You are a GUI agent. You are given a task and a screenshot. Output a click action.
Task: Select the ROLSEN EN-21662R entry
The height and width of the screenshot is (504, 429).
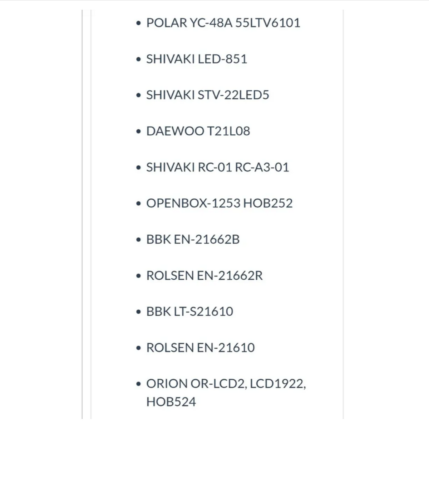[204, 275]
